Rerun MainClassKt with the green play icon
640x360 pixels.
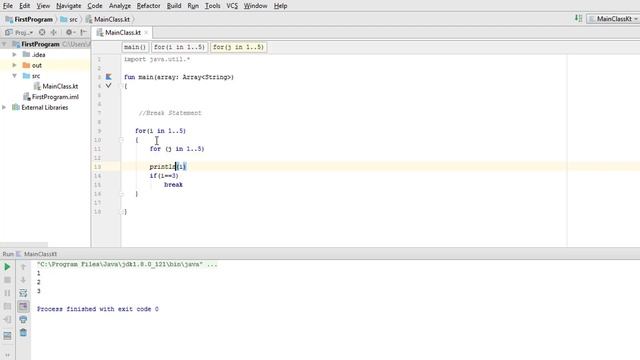coord(7,267)
